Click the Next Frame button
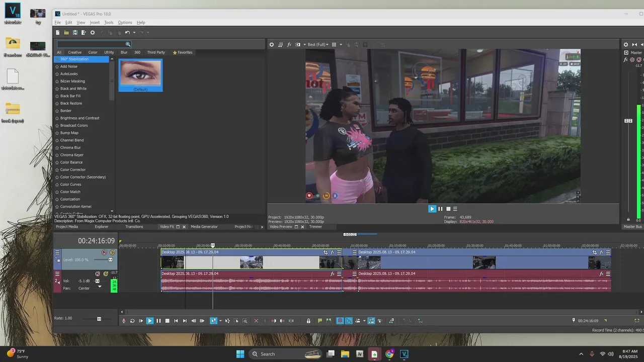The image size is (644, 362). click(202, 321)
